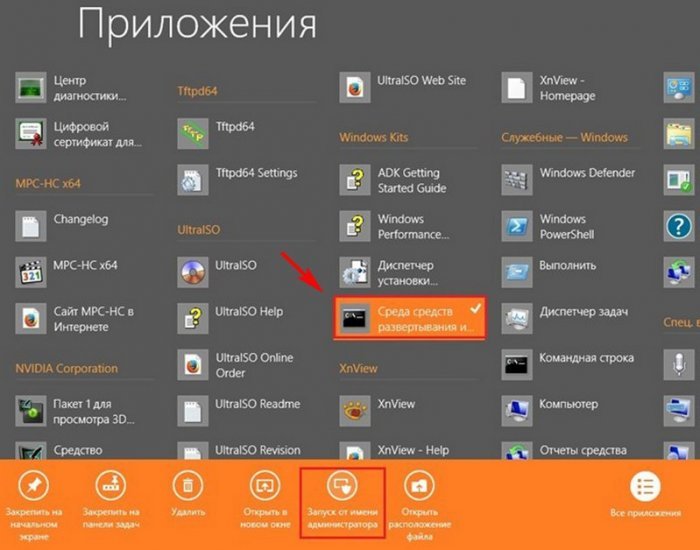The height and width of the screenshot is (550, 700).
Task: Open Центр диагностики app tile
Action: [78, 88]
